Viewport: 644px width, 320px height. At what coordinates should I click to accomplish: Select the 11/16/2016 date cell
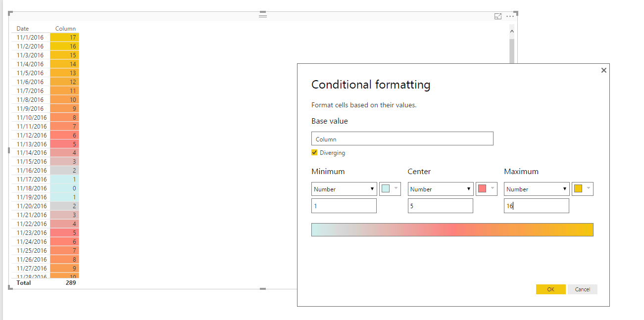pos(32,171)
